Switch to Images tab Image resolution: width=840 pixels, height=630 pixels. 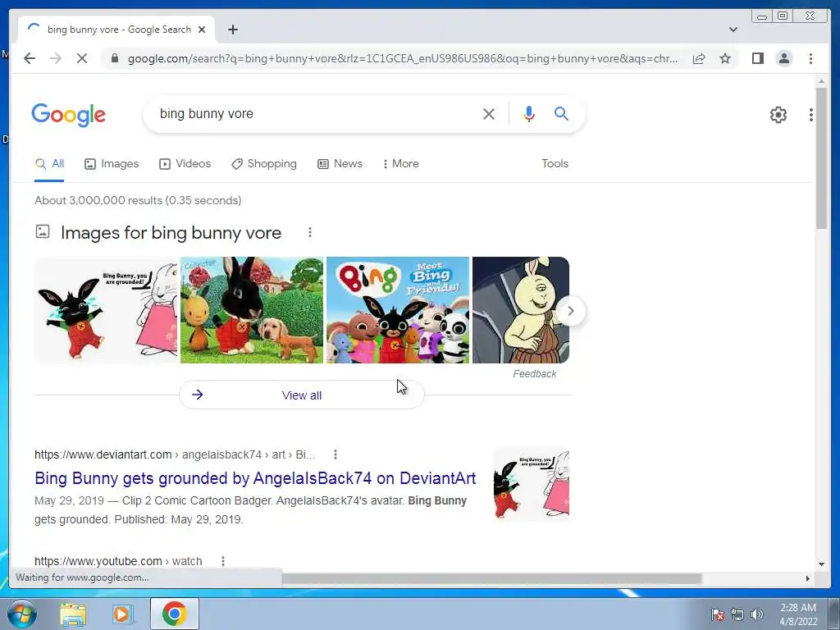pyautogui.click(x=112, y=164)
